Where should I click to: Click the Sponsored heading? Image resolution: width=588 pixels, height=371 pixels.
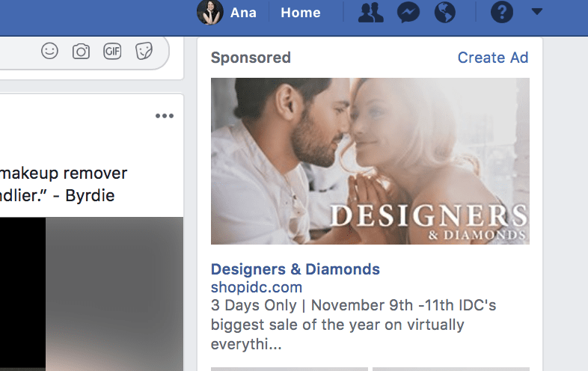(251, 58)
